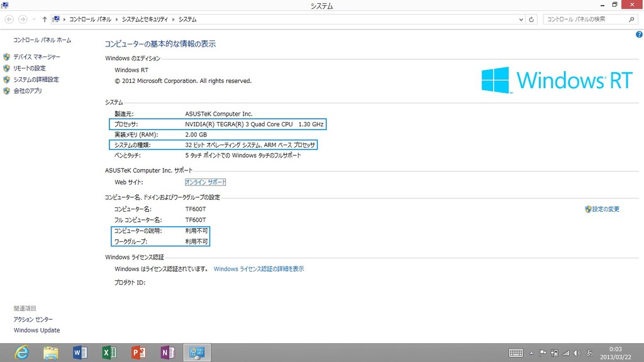Image resolution: width=644 pixels, height=362 pixels.
Task: Open 会社のアプリ link
Action: (x=28, y=90)
